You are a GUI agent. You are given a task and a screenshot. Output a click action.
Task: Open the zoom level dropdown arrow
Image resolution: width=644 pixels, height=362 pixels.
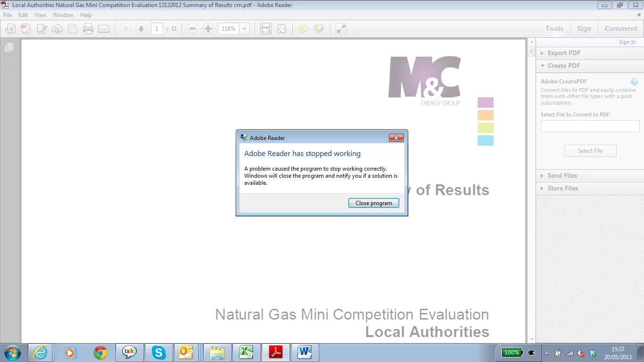point(245,29)
